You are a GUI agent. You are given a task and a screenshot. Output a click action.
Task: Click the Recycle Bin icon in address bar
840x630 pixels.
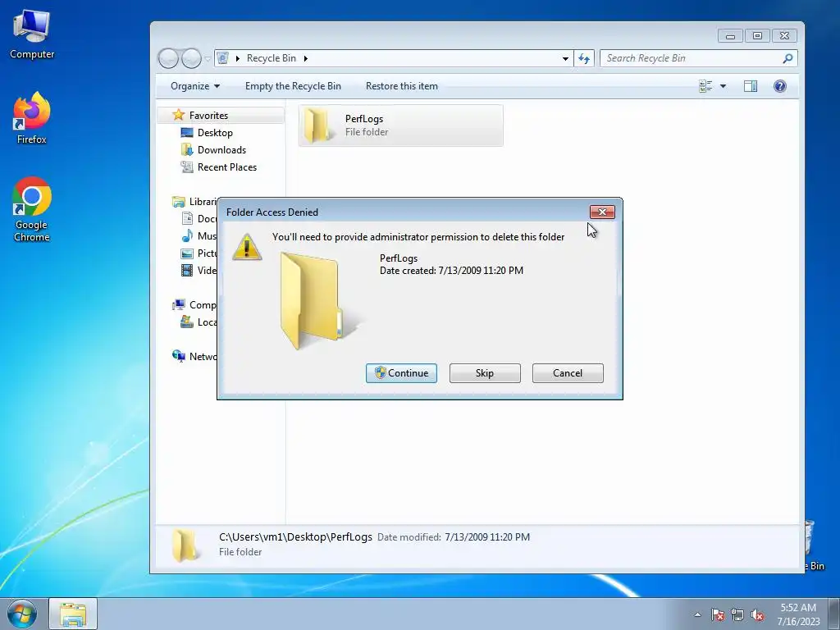click(x=223, y=58)
